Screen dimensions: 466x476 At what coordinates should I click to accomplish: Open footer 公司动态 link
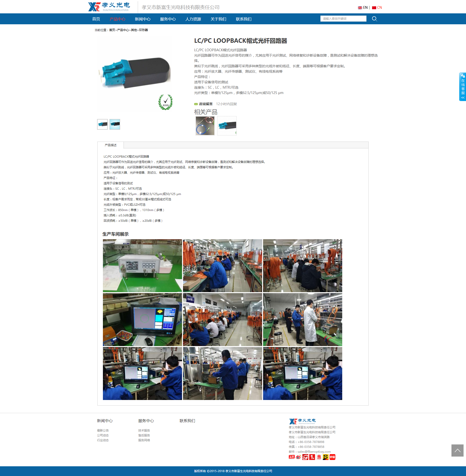coord(103,435)
